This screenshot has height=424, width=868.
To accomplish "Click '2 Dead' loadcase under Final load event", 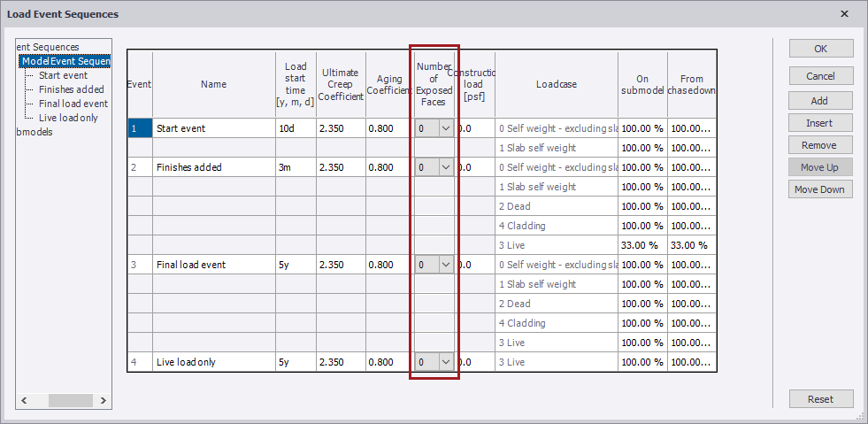I will (x=557, y=304).
